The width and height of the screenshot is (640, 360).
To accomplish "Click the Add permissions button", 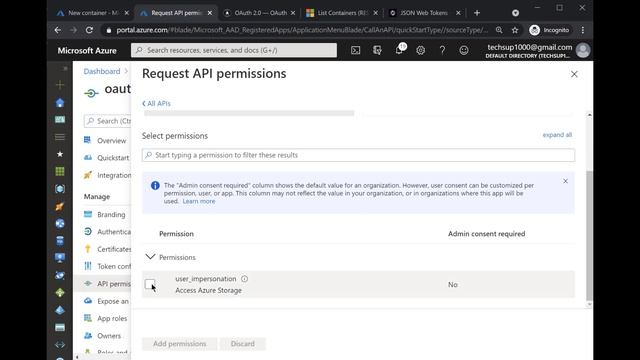I will point(179,344).
